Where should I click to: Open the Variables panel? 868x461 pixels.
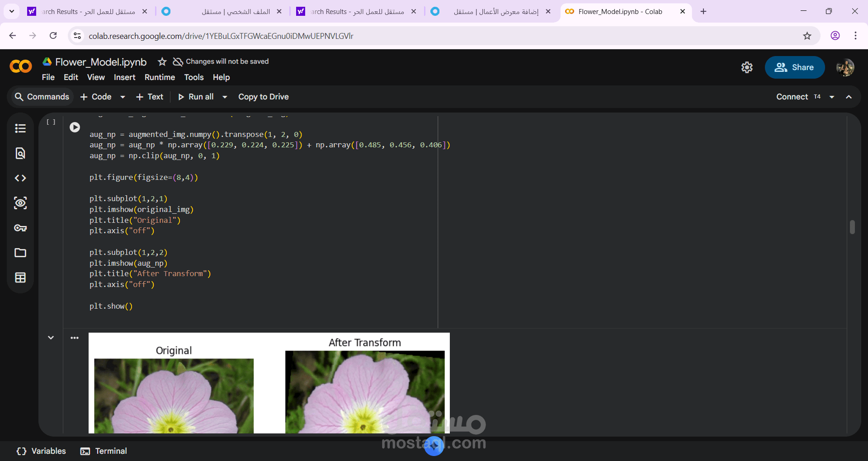click(x=41, y=451)
